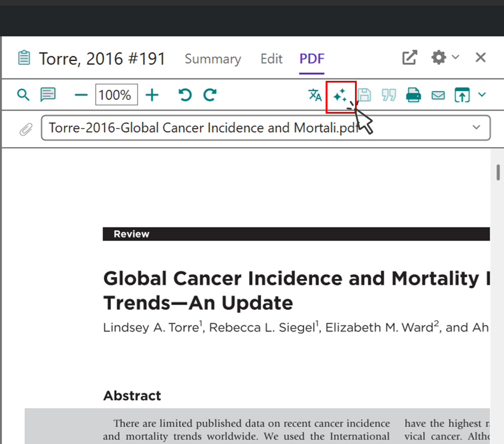This screenshot has width=504, height=444.
Task: Open PDF in external viewer icon
Action: [x=462, y=95]
